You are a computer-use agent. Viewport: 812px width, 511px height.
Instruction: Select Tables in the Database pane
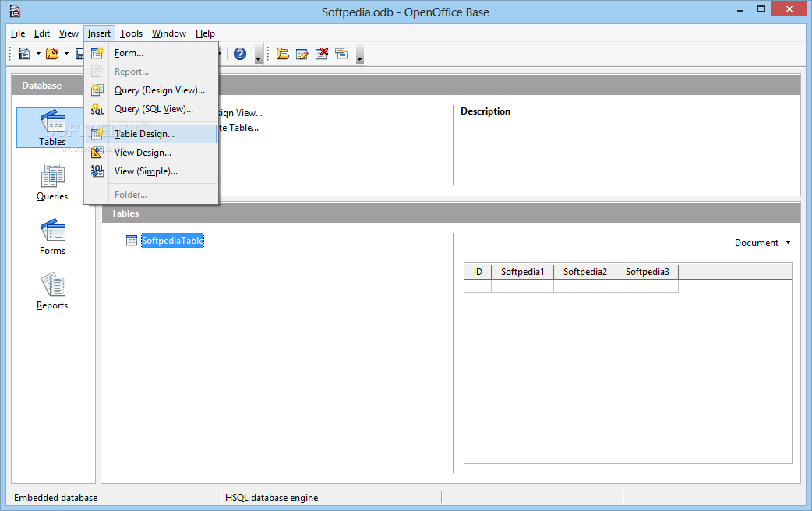[x=51, y=128]
